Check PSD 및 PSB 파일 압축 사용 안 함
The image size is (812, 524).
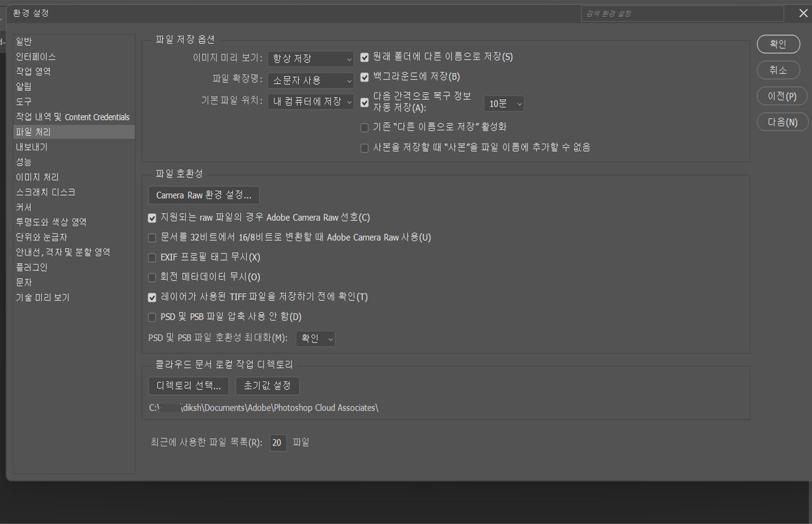click(152, 317)
